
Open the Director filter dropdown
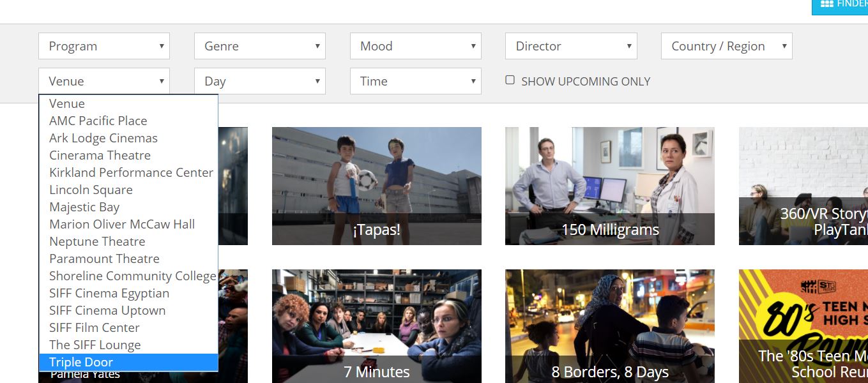click(x=572, y=46)
